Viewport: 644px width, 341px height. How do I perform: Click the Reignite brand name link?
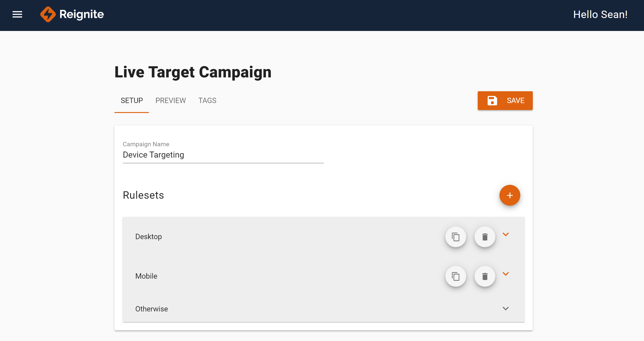point(81,15)
